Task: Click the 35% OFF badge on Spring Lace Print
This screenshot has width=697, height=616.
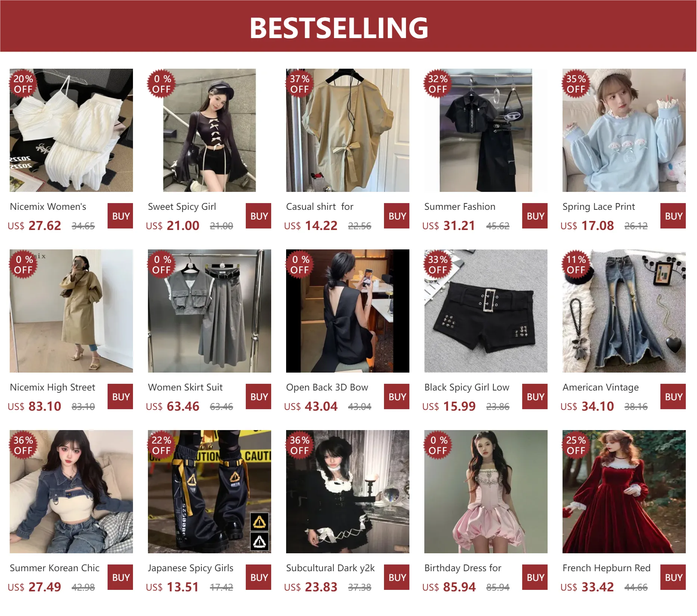Action: [x=576, y=84]
